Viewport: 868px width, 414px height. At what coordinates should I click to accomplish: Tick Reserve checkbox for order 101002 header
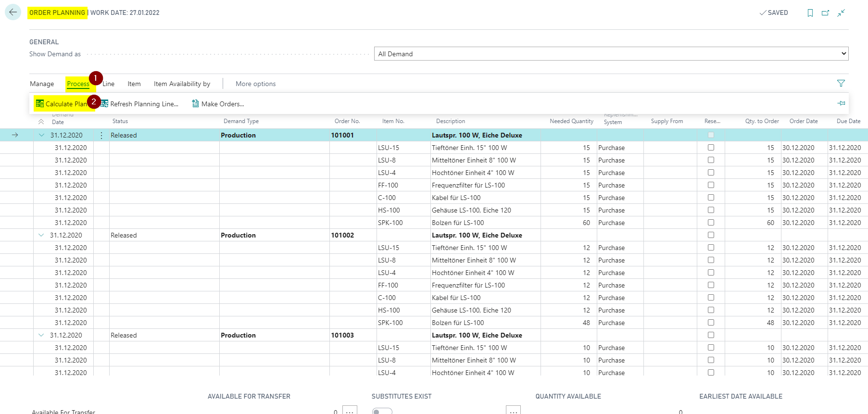coord(711,235)
